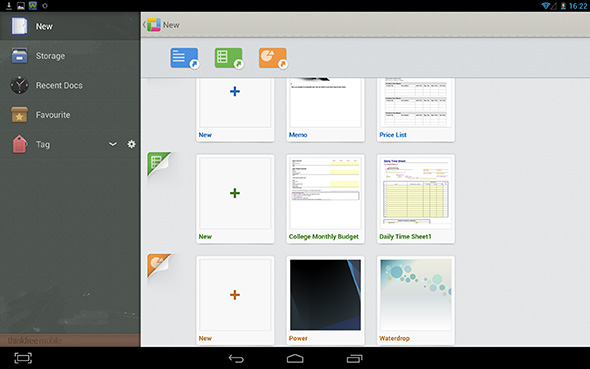Open the orange presentation shortcut icon
The height and width of the screenshot is (369, 590).
(273, 58)
